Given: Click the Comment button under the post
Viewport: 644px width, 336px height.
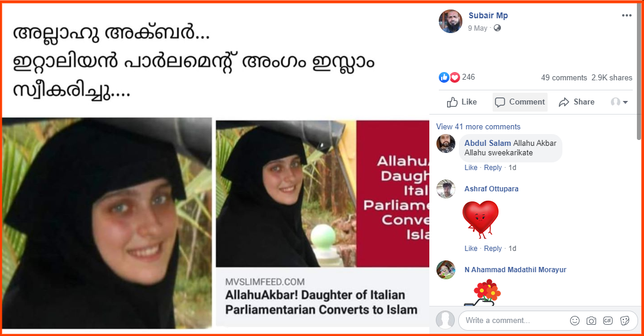Looking at the screenshot, I should (520, 102).
